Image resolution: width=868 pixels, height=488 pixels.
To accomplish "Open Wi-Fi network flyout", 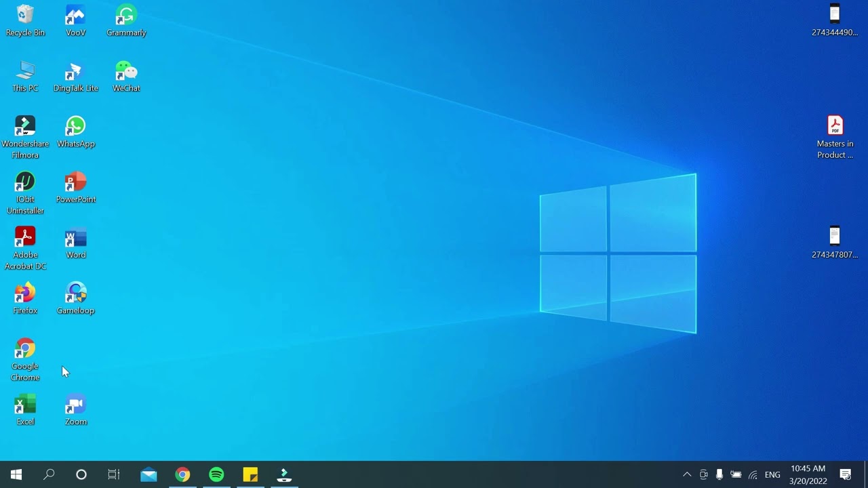I will pyautogui.click(x=753, y=474).
